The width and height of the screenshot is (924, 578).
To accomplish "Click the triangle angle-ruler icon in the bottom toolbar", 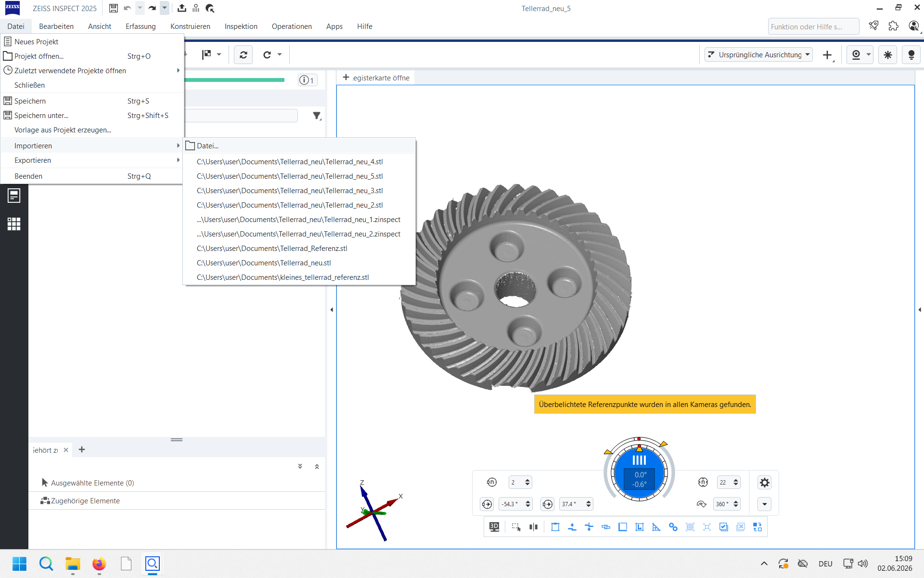I will (x=656, y=527).
